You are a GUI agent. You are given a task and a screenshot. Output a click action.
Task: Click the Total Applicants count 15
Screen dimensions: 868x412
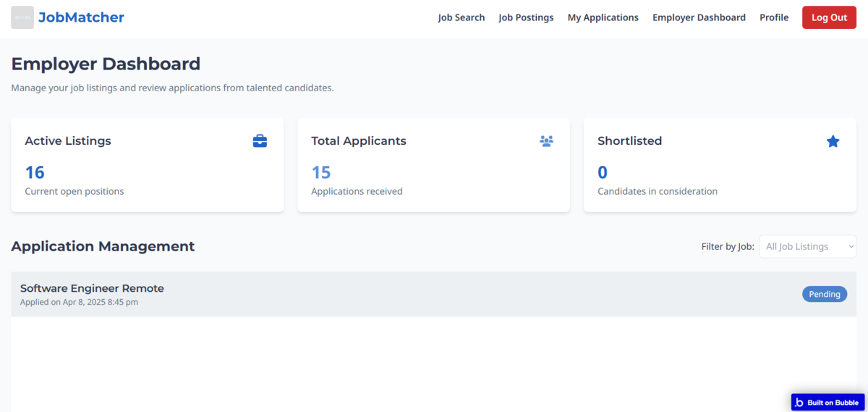(x=321, y=172)
